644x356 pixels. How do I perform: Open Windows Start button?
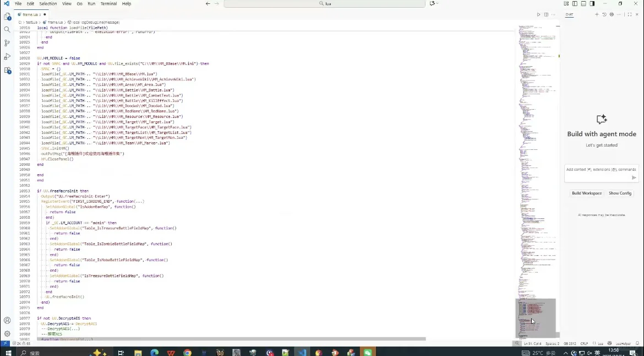tap(8, 352)
